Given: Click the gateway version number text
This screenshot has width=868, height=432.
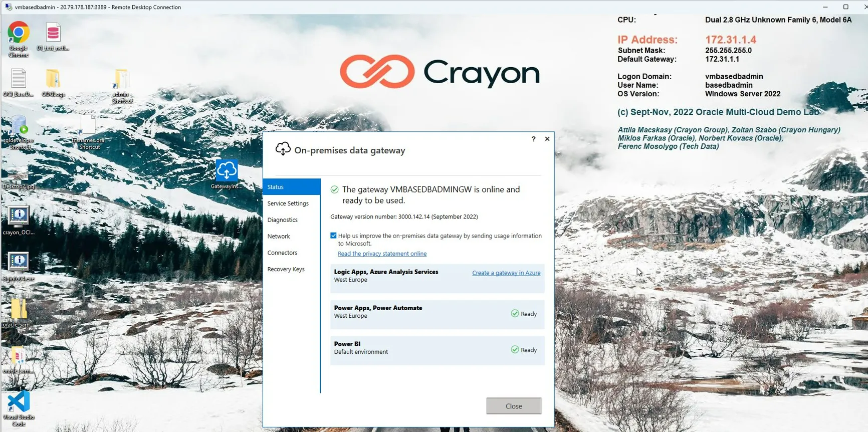Looking at the screenshot, I should (404, 217).
